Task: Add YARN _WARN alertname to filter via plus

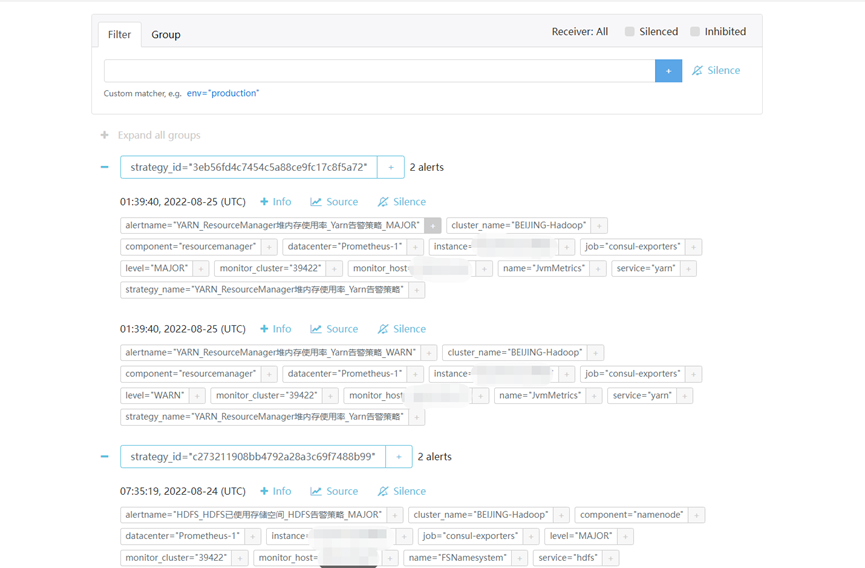Action: [x=429, y=353]
